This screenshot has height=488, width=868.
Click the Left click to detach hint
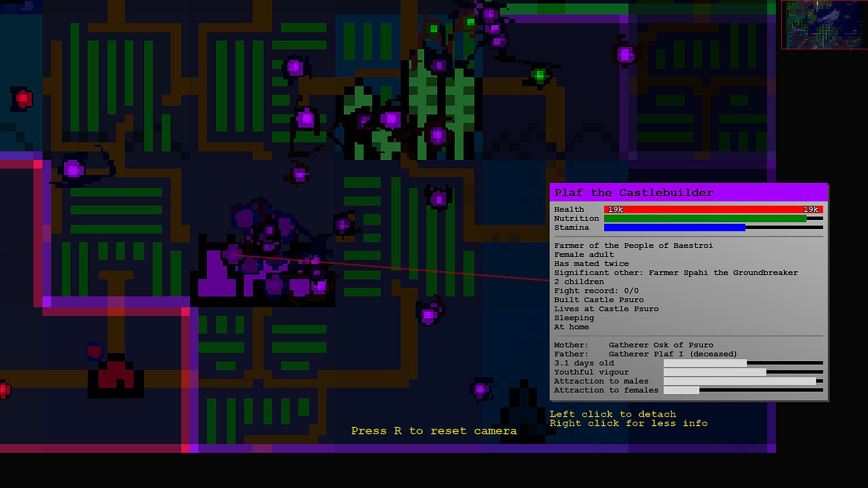tap(613, 414)
